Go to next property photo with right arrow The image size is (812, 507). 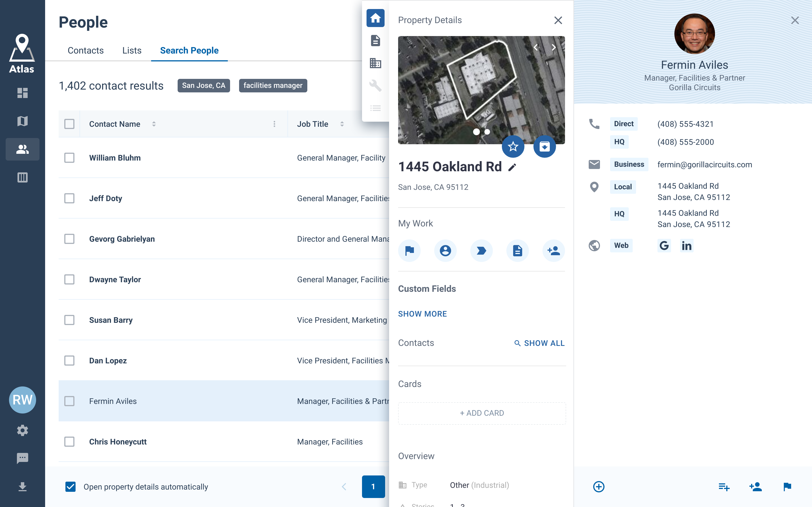(554, 48)
